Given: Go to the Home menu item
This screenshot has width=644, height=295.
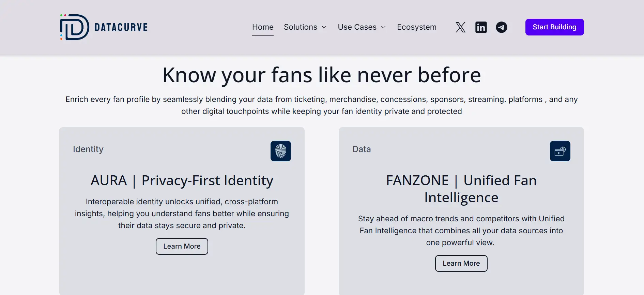Looking at the screenshot, I should [263, 27].
